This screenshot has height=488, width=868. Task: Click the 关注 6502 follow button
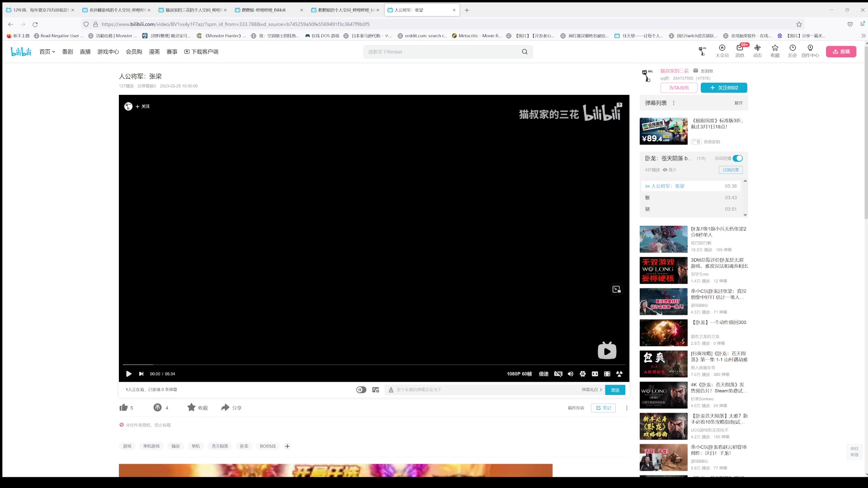[723, 88]
